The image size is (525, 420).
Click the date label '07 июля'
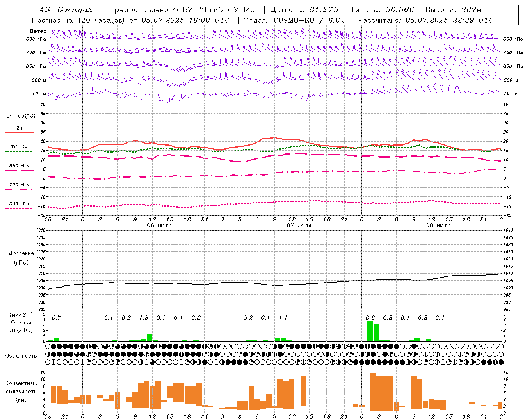tap(299, 226)
